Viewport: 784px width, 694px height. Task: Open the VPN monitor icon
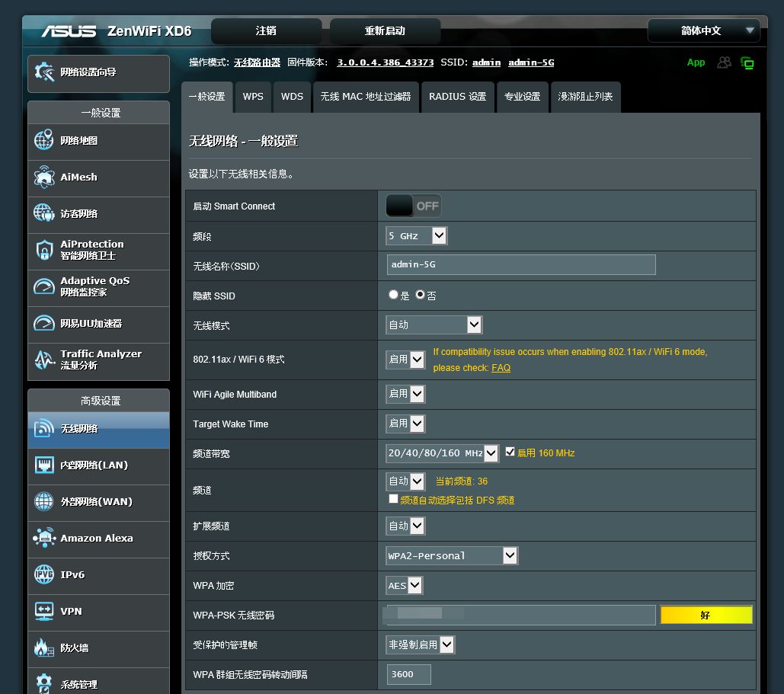pyautogui.click(x=44, y=611)
